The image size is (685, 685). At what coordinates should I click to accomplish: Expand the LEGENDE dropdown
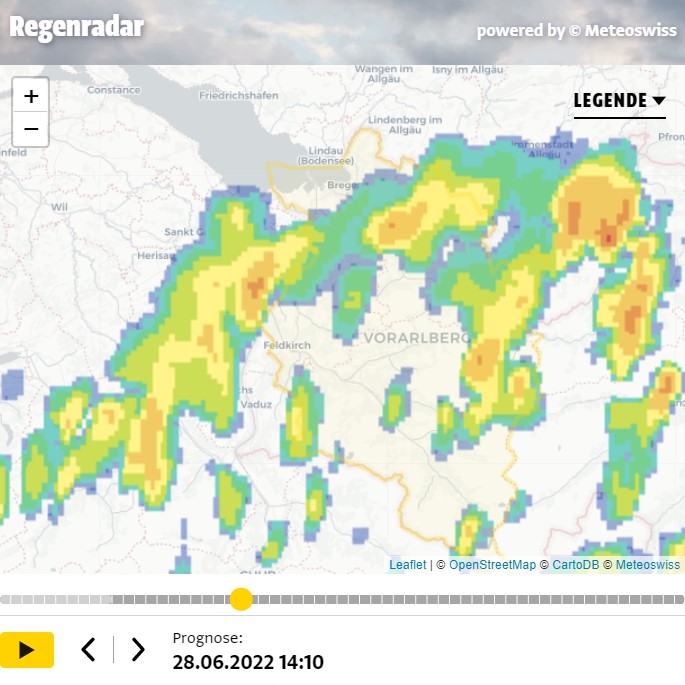pos(619,101)
